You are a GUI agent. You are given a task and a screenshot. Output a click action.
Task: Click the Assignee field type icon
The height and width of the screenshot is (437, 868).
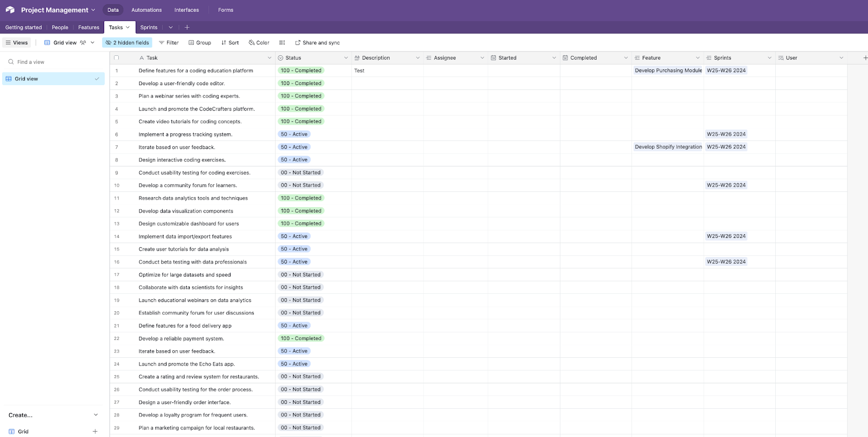[429, 58]
